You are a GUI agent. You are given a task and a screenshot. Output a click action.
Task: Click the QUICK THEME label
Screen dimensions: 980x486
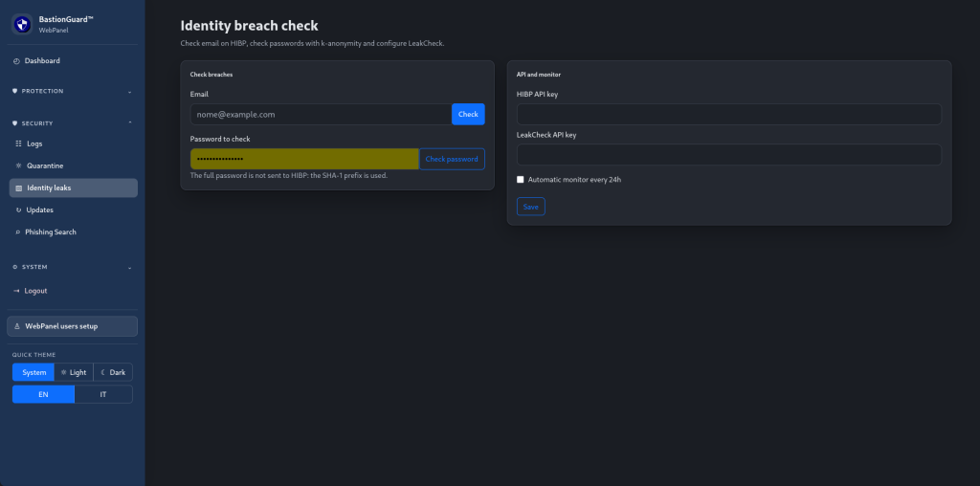[33, 355]
